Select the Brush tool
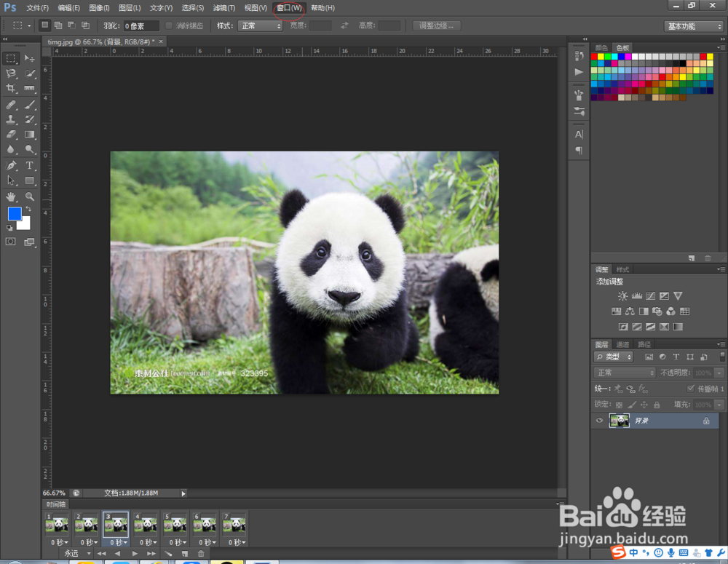This screenshot has height=564, width=728. tap(29, 105)
